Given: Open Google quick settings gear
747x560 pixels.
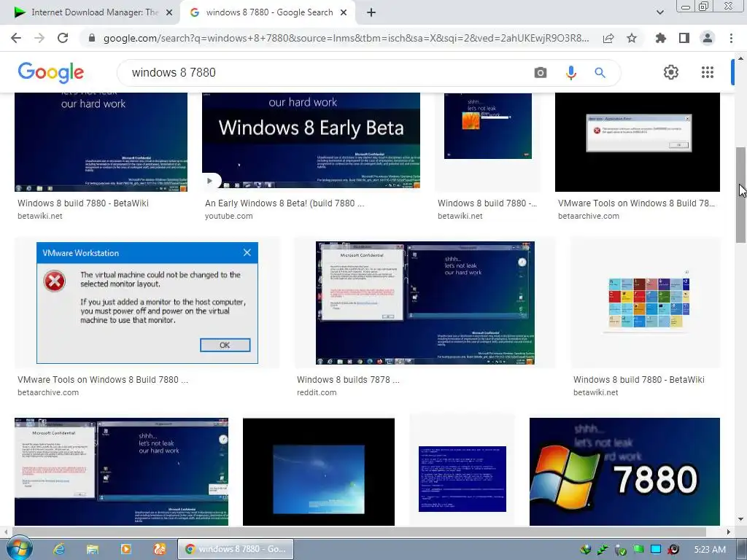Looking at the screenshot, I should [x=671, y=72].
